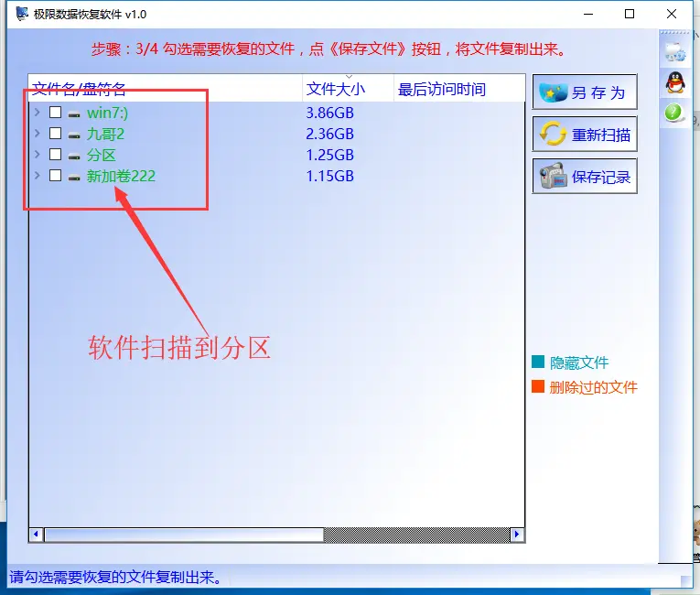Click the horizontal scrollbar left arrow
The height and width of the screenshot is (595, 700).
tap(37, 535)
